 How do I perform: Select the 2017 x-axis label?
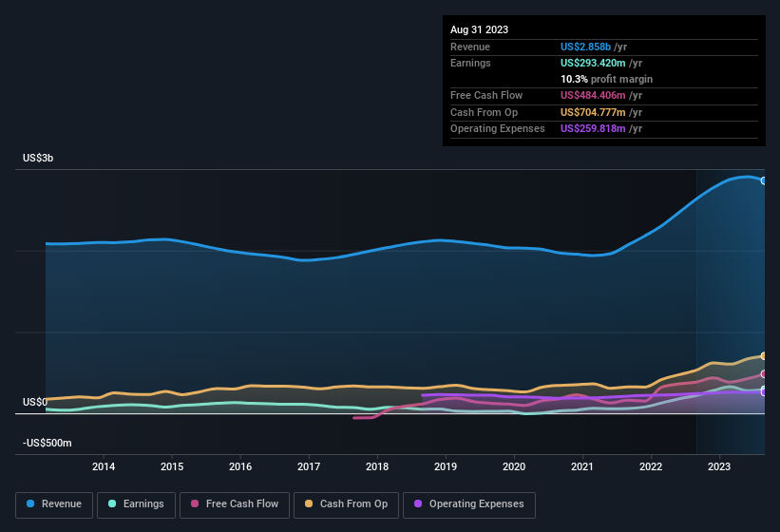tap(309, 466)
